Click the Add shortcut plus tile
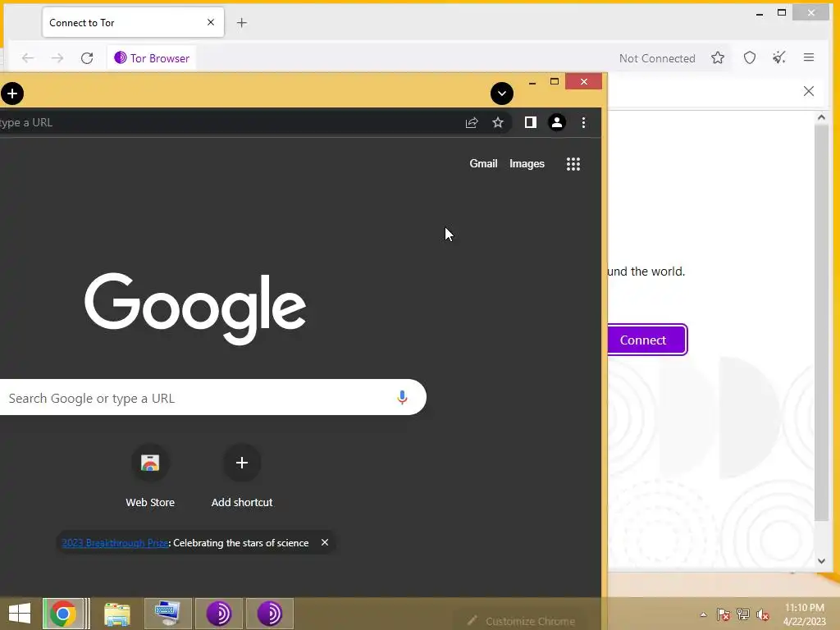Screen dimensions: 840x630 tap(242, 476)
